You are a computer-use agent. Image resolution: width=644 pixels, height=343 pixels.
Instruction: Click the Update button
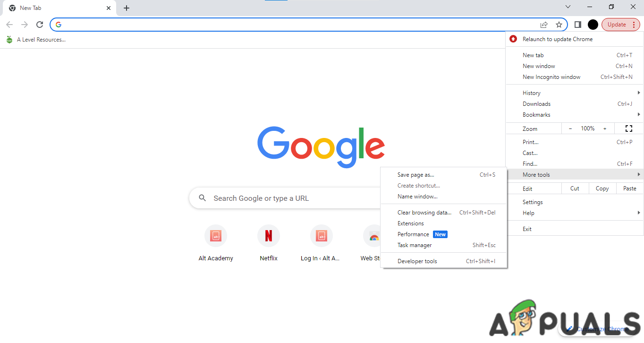620,25
